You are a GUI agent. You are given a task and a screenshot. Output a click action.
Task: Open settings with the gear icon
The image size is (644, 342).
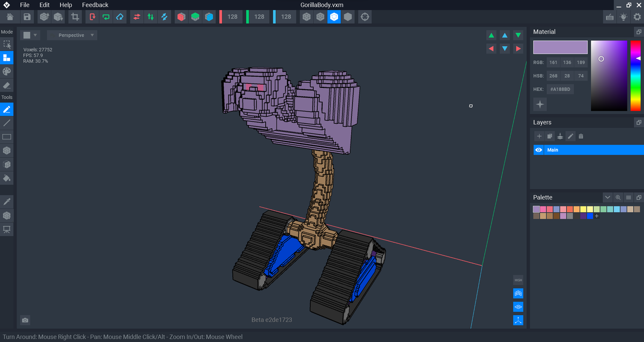(x=637, y=17)
